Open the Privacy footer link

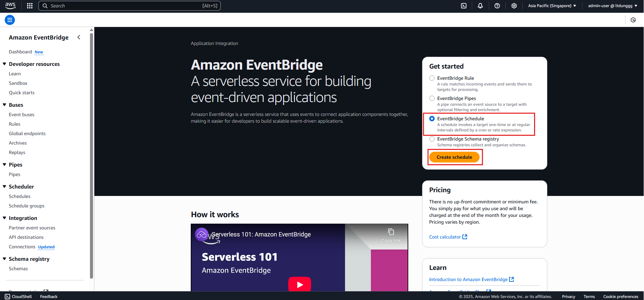[569, 297]
